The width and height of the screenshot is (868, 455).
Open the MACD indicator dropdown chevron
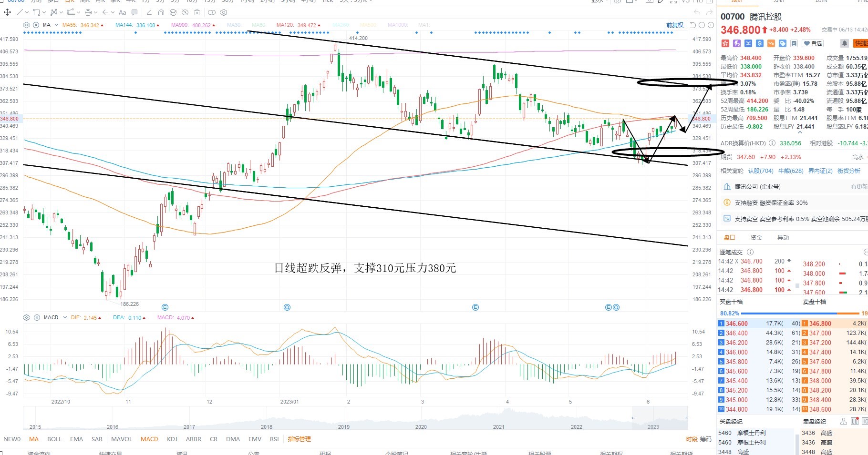pos(64,317)
